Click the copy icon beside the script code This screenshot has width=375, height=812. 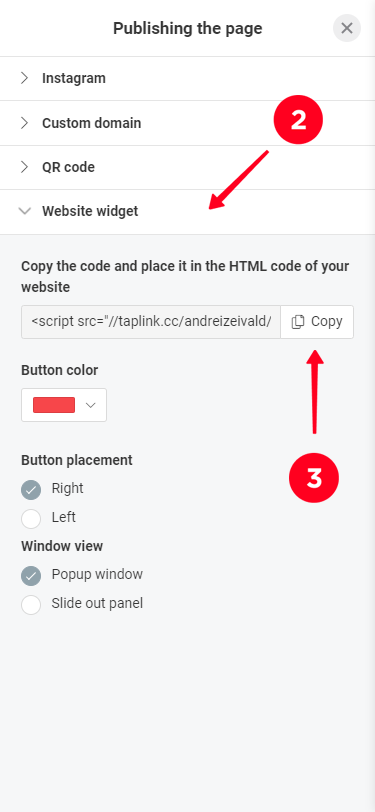297,322
